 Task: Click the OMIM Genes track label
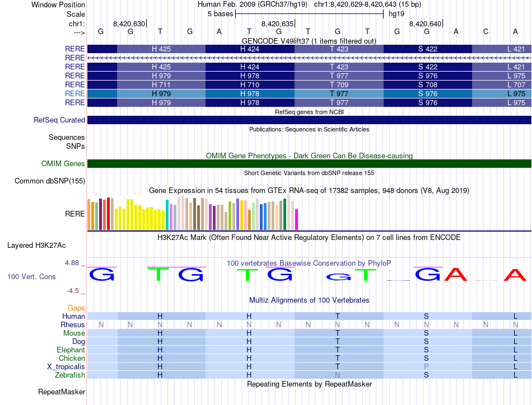tap(63, 164)
